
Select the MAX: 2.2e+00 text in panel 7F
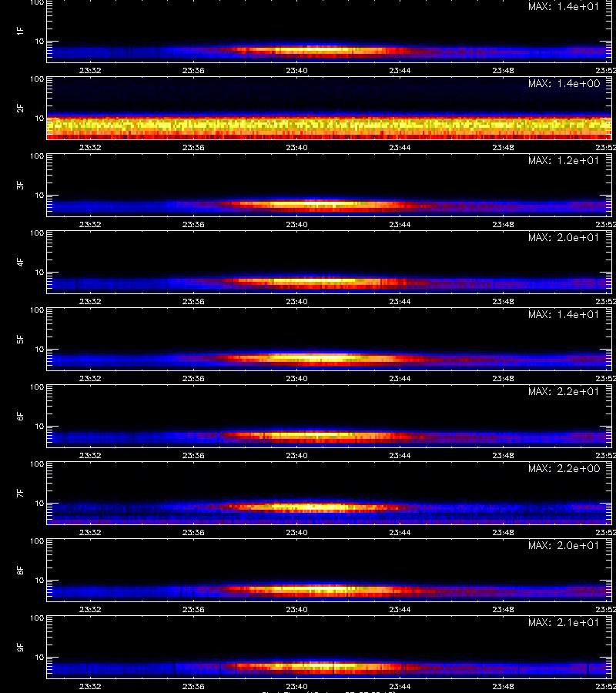click(x=564, y=468)
